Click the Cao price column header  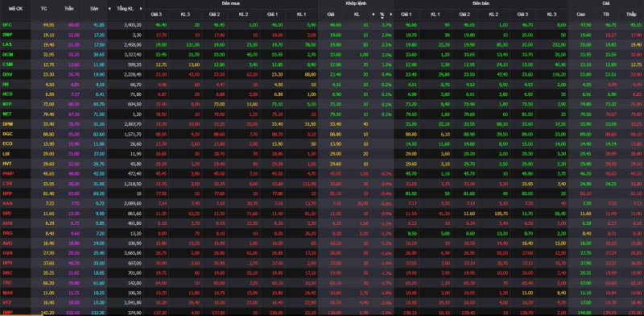[580, 14]
